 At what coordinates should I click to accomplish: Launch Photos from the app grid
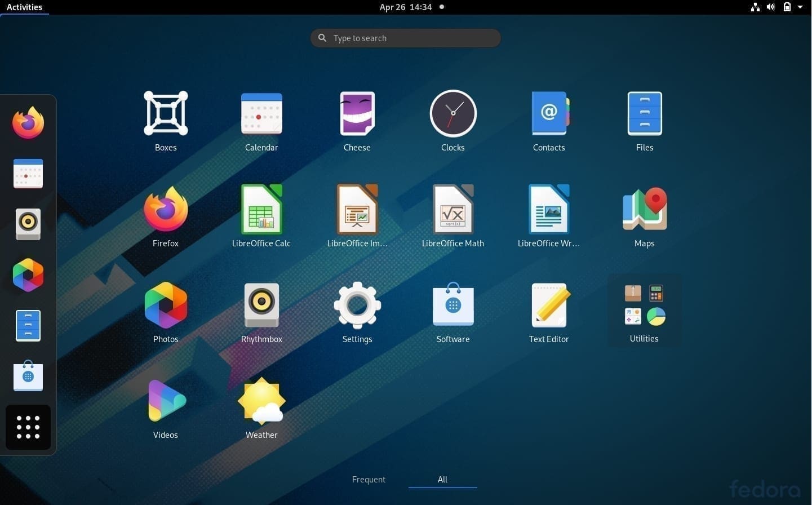click(x=166, y=305)
